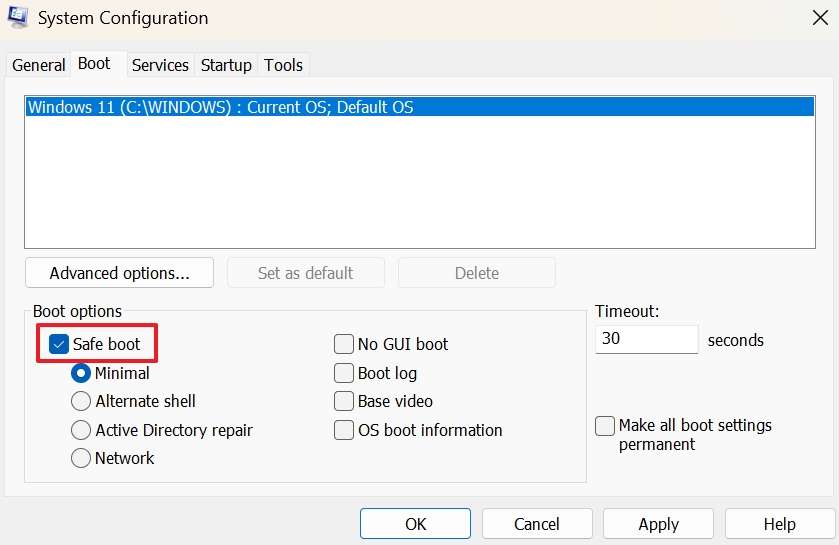839x545 pixels.
Task: Enable Base video option
Action: (344, 401)
